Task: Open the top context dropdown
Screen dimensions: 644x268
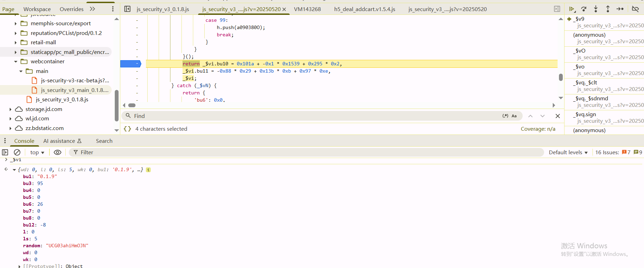Action: tap(37, 153)
